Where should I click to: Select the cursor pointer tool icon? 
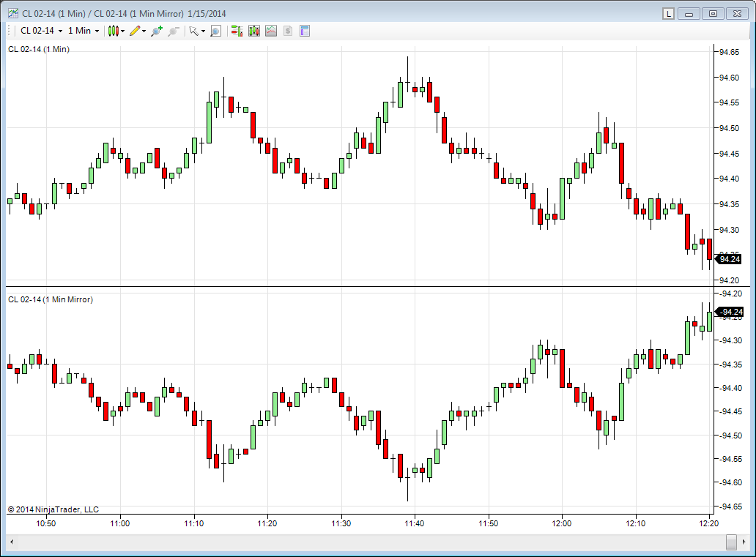point(192,31)
